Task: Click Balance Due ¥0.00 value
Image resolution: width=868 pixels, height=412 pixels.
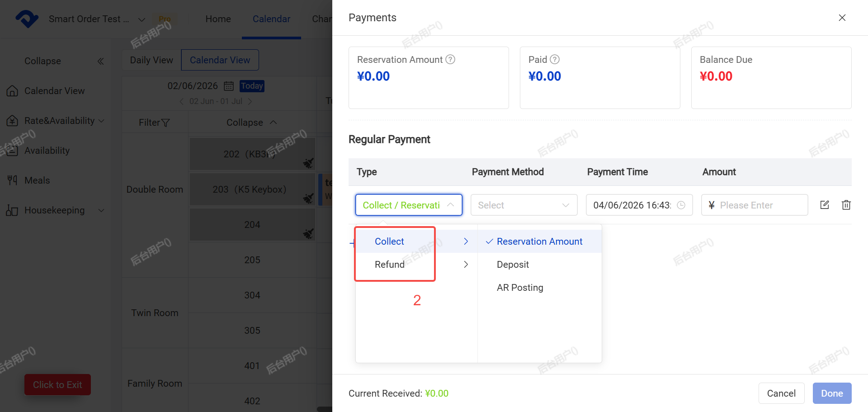Action: pos(716,76)
